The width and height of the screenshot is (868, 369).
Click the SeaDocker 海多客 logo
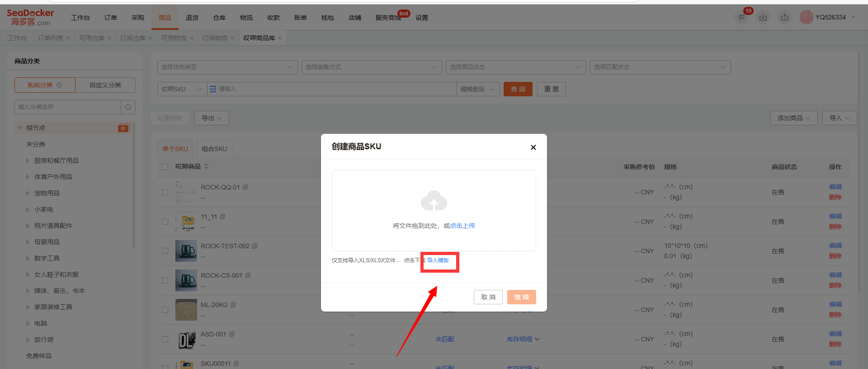coord(30,18)
